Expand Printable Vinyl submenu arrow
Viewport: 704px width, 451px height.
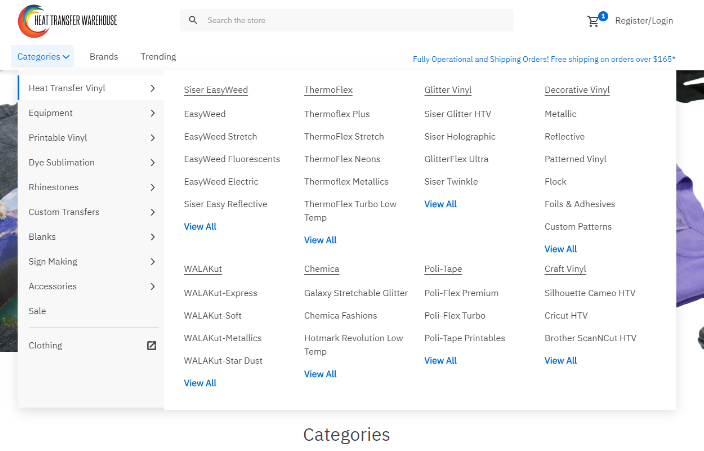tap(153, 138)
